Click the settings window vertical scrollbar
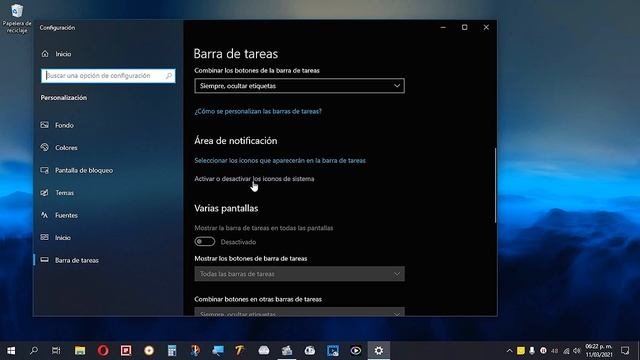Screen dimensions: 640x360 495,186
